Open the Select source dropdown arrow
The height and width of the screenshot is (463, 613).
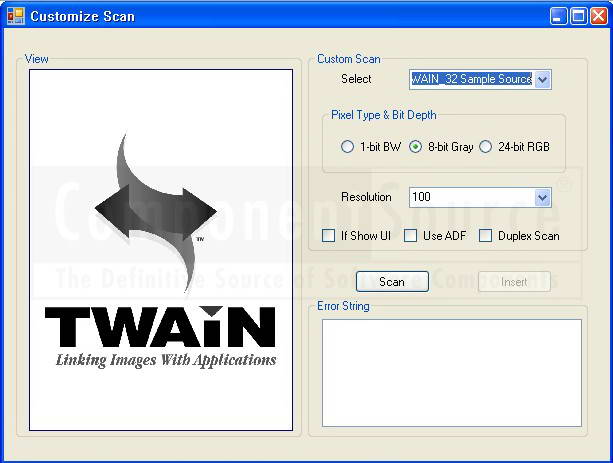click(542, 80)
